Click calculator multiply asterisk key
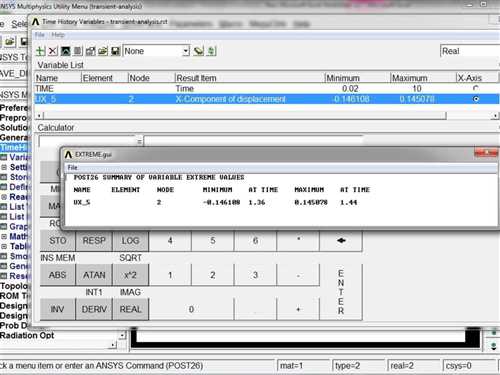This screenshot has width=500, height=375. [298, 240]
